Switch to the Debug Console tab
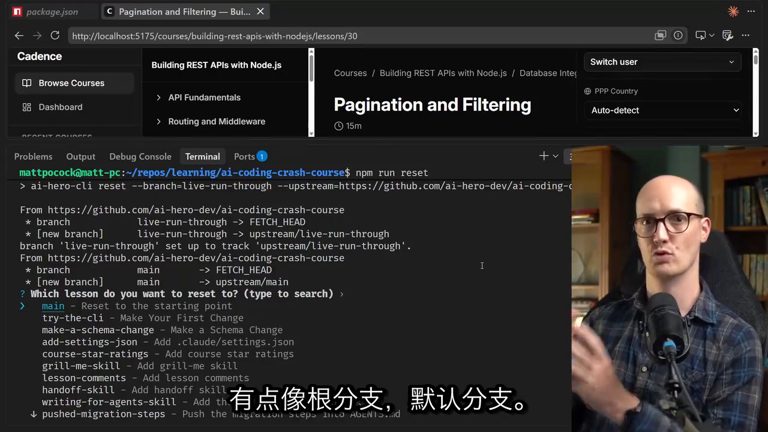768x432 pixels. click(x=140, y=157)
